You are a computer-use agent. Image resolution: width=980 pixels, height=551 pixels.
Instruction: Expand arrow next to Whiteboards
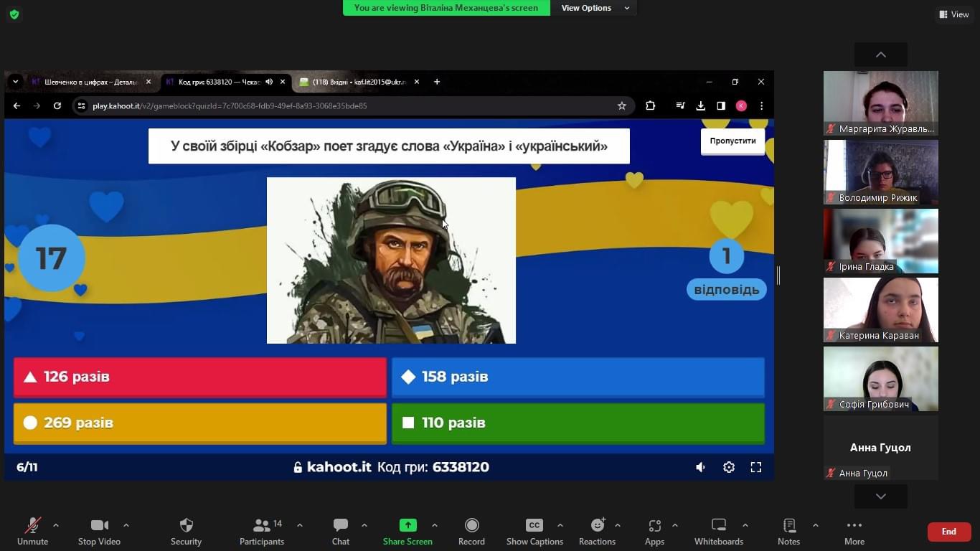coord(745,525)
